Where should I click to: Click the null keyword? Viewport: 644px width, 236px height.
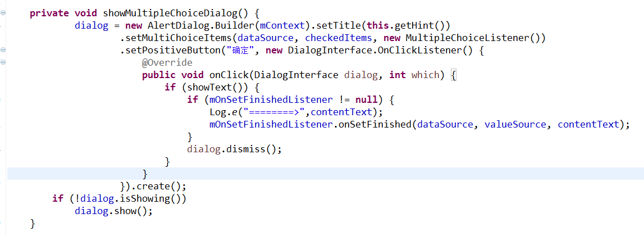tap(367, 100)
